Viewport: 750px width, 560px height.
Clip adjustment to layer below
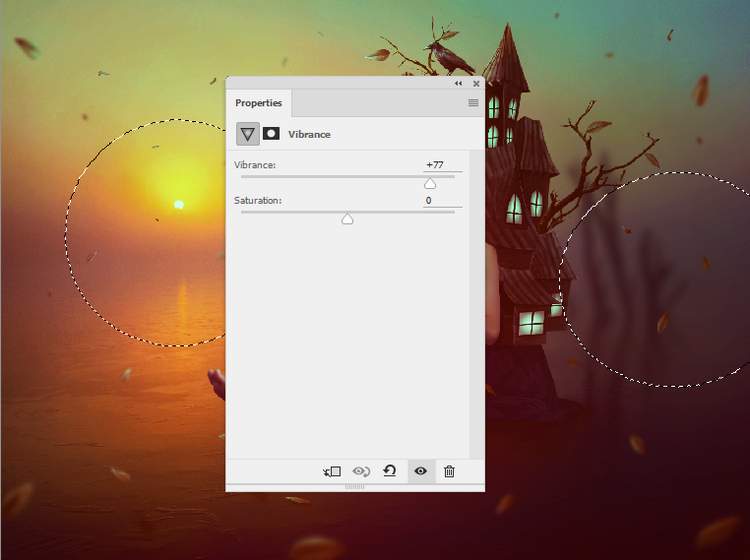[x=331, y=472]
